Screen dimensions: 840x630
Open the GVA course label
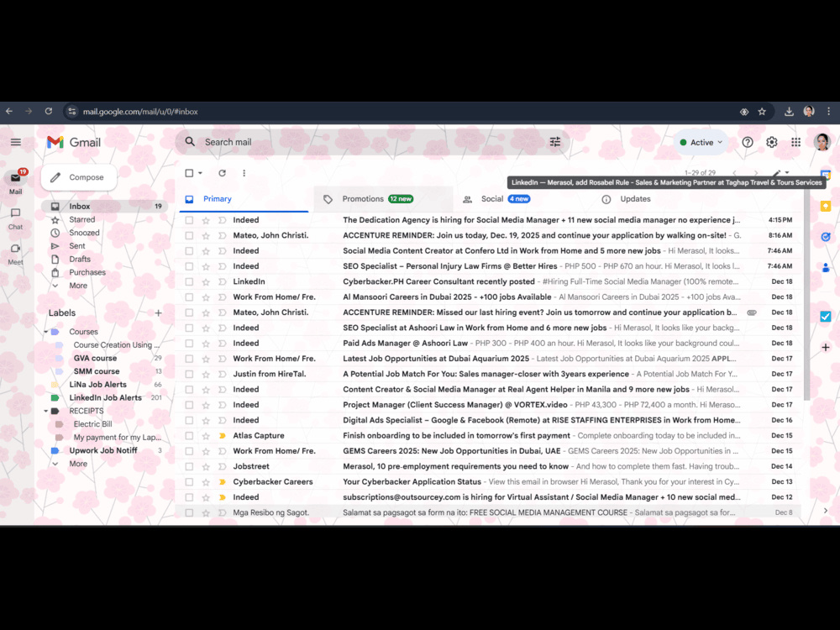pyautogui.click(x=96, y=359)
